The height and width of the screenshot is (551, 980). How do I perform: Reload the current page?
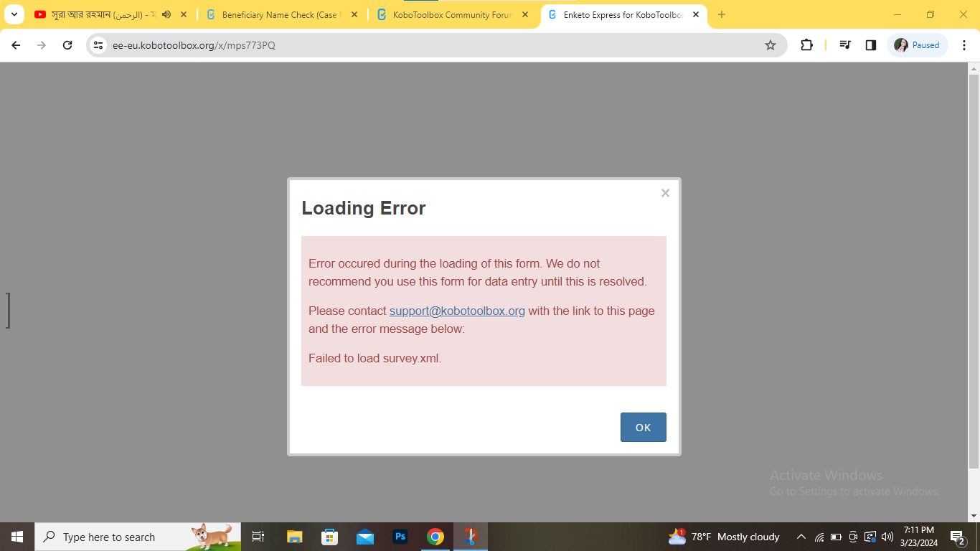67,45
